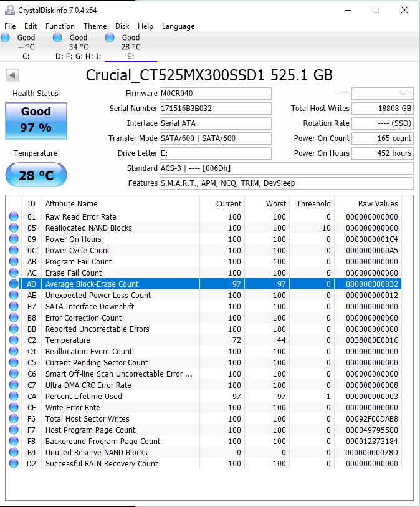This screenshot has height=507, width=420.
Task: Click the Threshold column header
Action: click(313, 204)
